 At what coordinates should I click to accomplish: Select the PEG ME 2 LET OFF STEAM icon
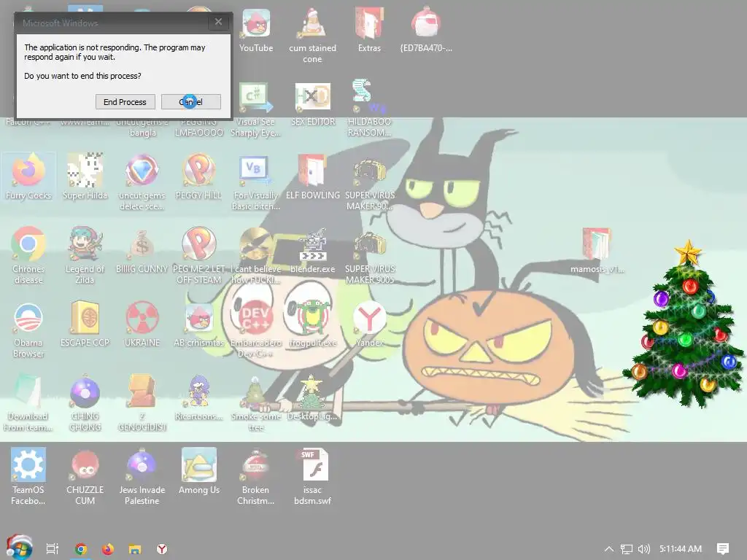[198, 256]
